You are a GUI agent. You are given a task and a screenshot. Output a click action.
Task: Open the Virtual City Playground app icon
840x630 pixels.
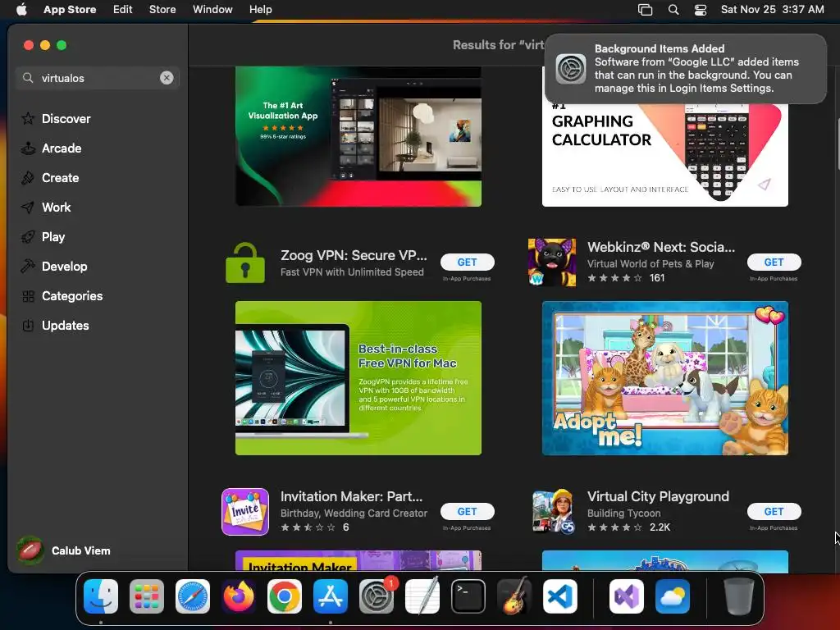pyautogui.click(x=552, y=512)
